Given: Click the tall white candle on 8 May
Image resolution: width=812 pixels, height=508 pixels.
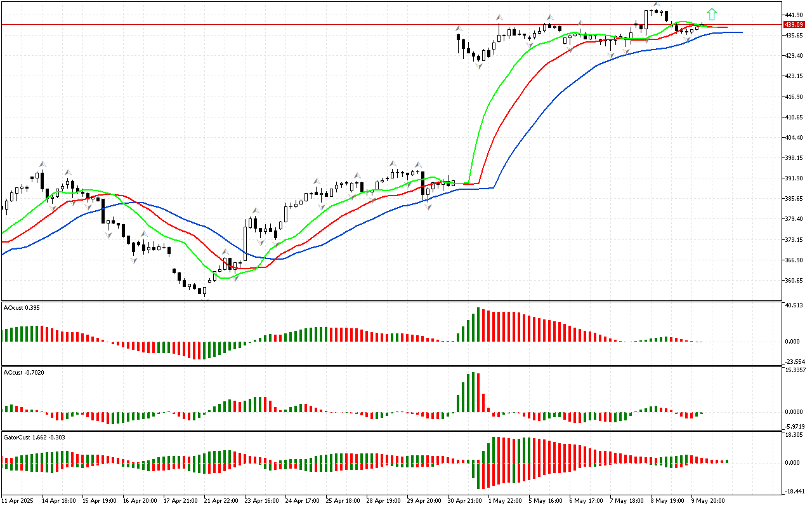Looking at the screenshot, I should tap(646, 20).
